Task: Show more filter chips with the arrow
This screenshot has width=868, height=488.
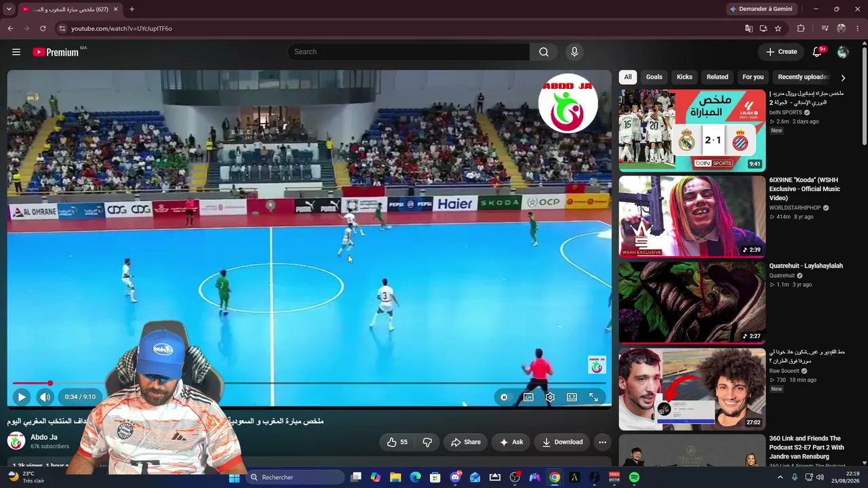Action: [843, 78]
